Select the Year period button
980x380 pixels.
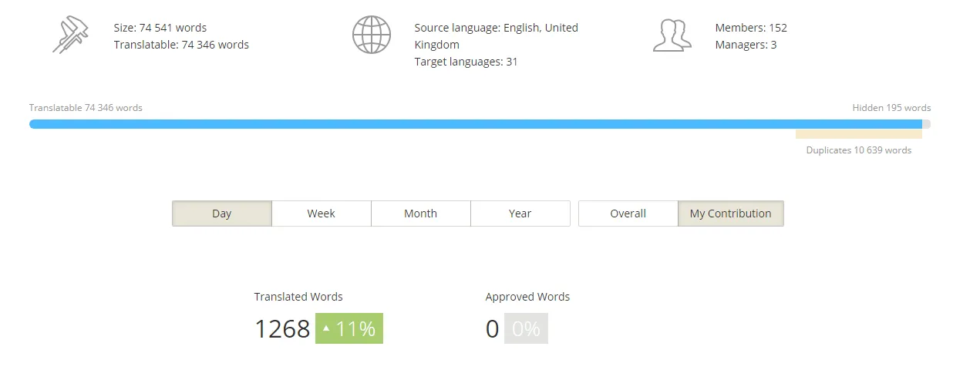tap(520, 214)
